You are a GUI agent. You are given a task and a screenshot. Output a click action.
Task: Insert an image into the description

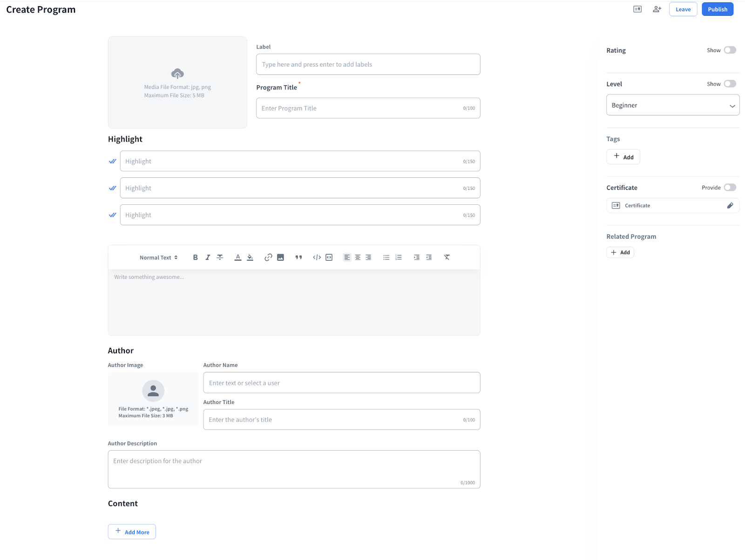click(x=280, y=257)
